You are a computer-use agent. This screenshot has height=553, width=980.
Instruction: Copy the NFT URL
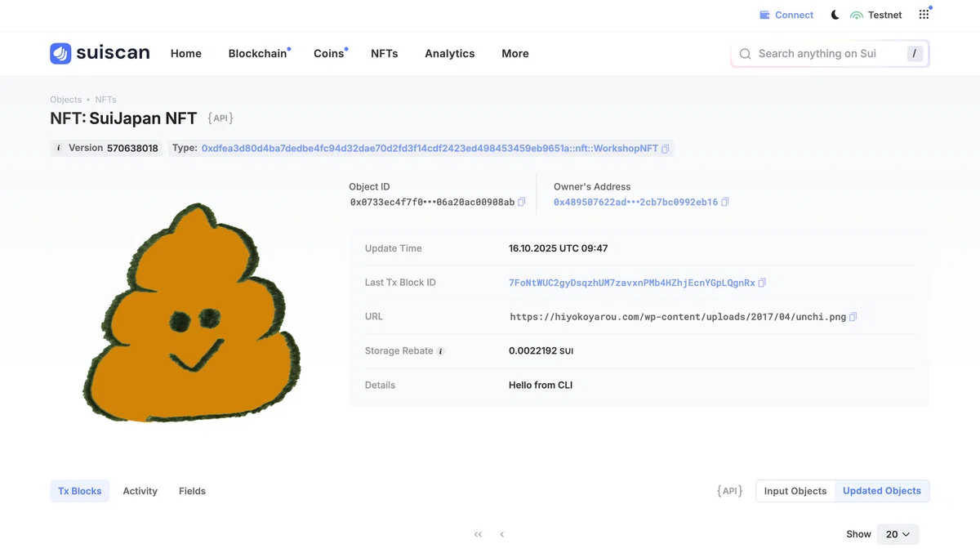853,317
